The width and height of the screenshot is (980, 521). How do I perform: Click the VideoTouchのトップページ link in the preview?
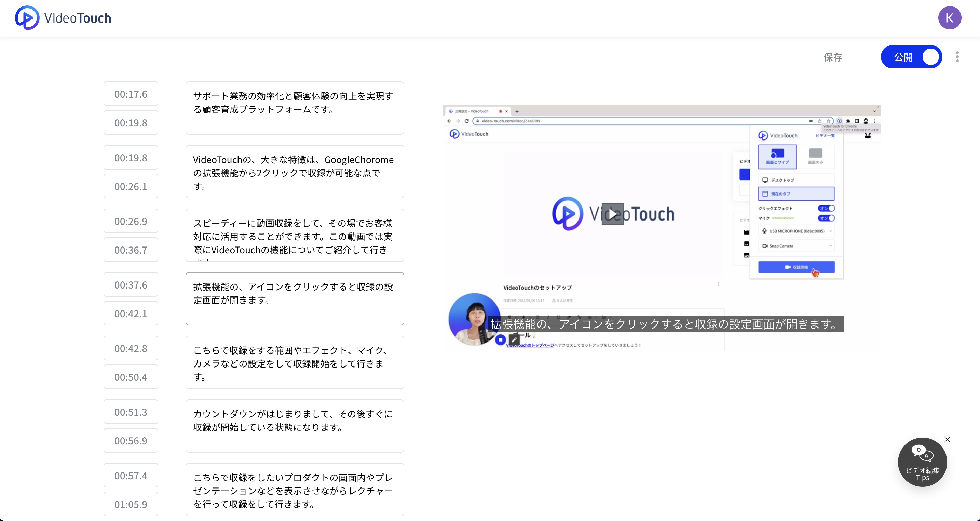click(530, 345)
